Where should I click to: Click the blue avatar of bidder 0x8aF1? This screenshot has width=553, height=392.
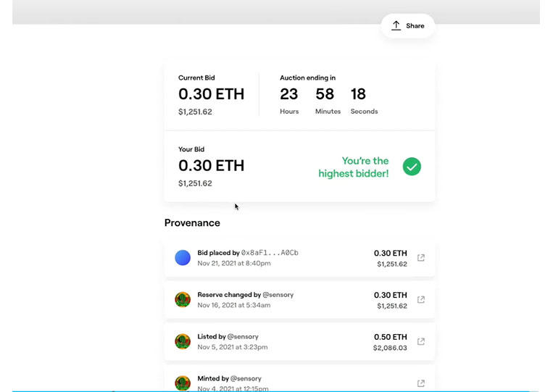coord(183,258)
